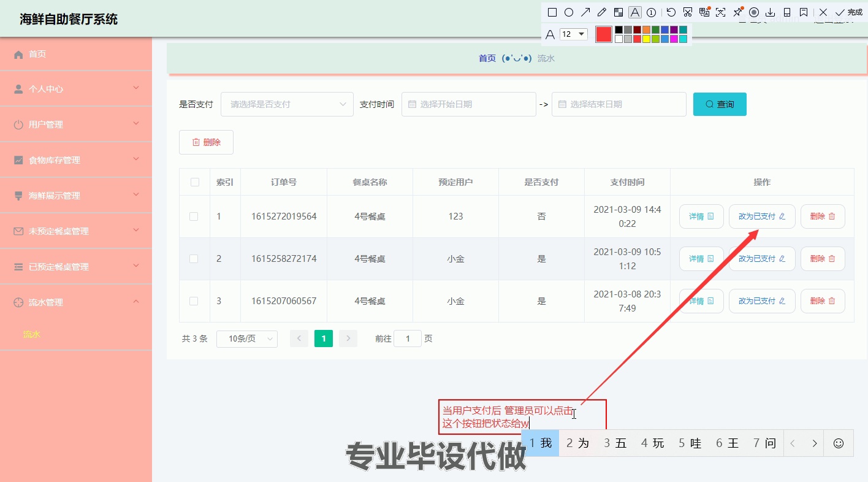Select the arrow annotation tool
This screenshot has height=482, width=868.
point(585,12)
